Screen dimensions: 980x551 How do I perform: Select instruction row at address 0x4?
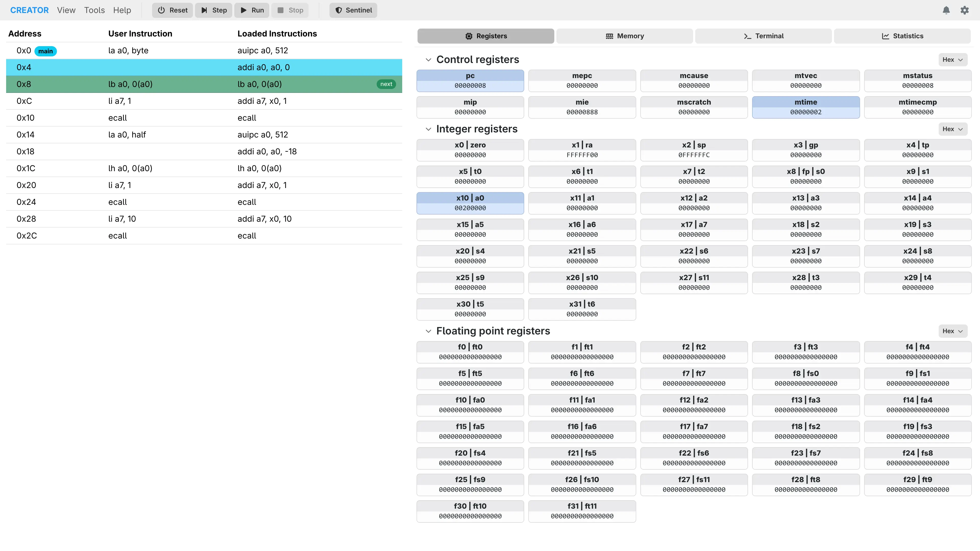pos(204,67)
